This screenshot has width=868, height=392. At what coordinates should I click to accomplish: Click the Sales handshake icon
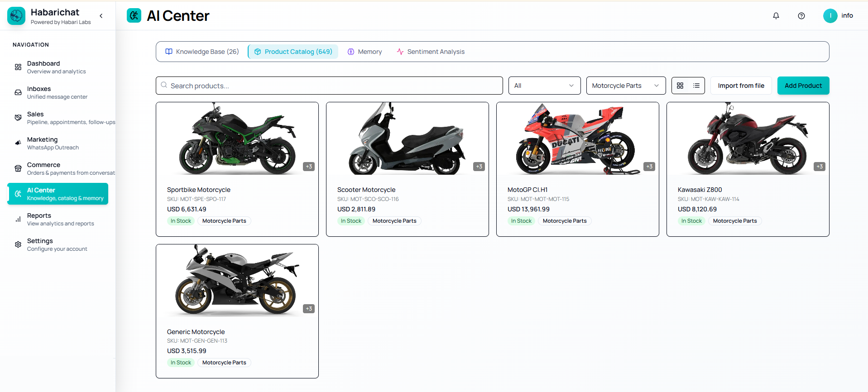[18, 118]
